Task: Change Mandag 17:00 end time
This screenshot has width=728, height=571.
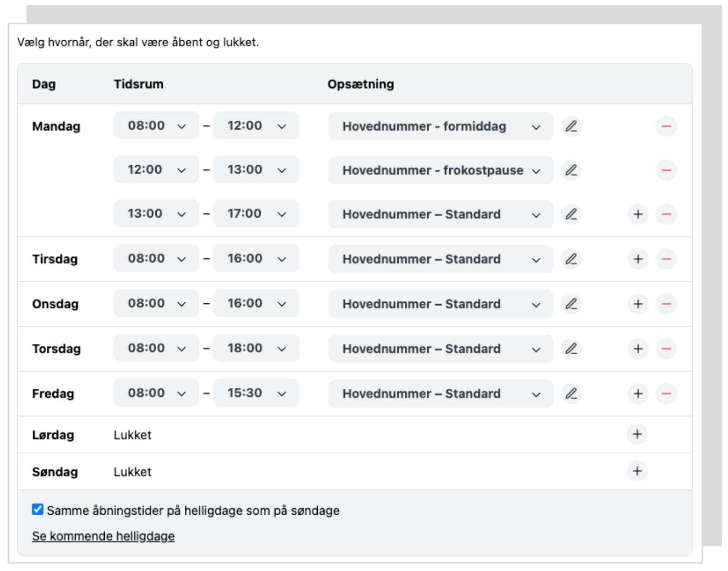Action: pos(256,214)
